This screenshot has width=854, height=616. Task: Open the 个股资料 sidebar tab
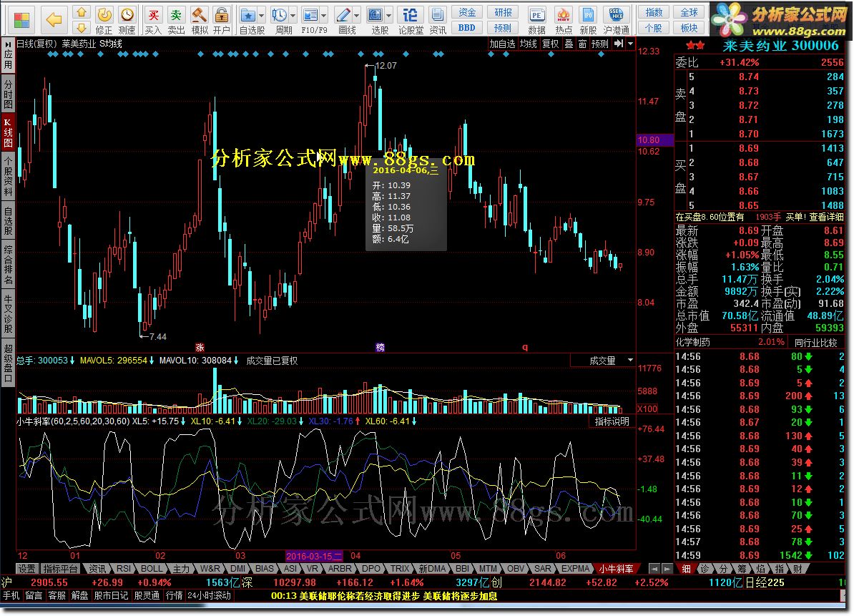coord(8,177)
